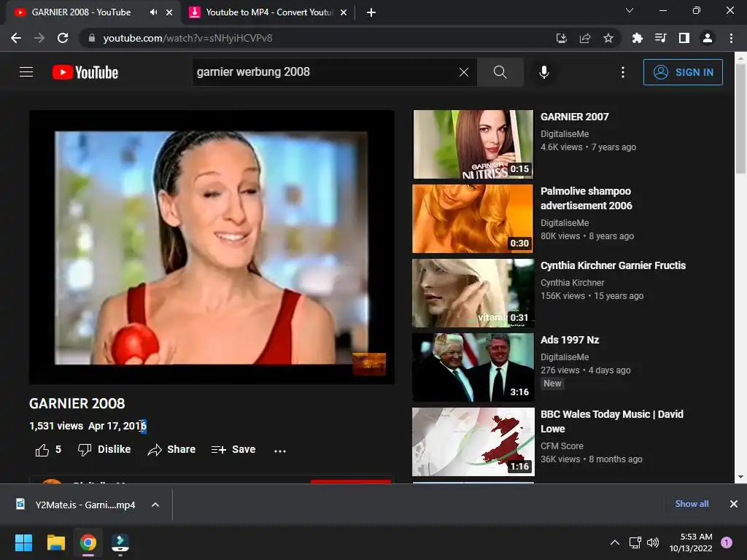Close the downloads bar
The height and width of the screenshot is (560, 747).
(x=734, y=504)
